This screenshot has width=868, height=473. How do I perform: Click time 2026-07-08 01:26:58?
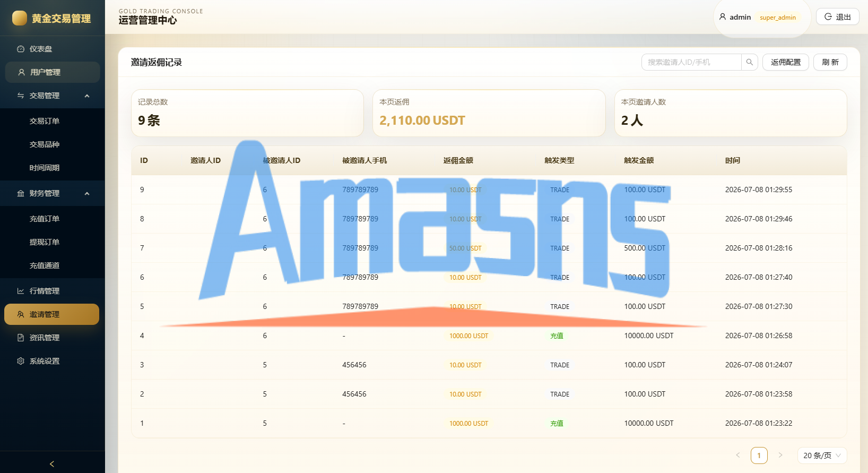(x=759, y=336)
